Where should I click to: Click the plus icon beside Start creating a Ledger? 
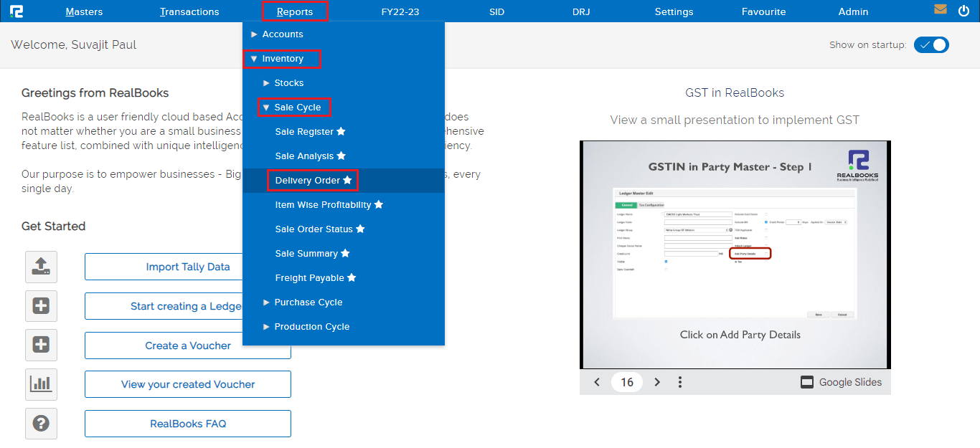coord(41,306)
